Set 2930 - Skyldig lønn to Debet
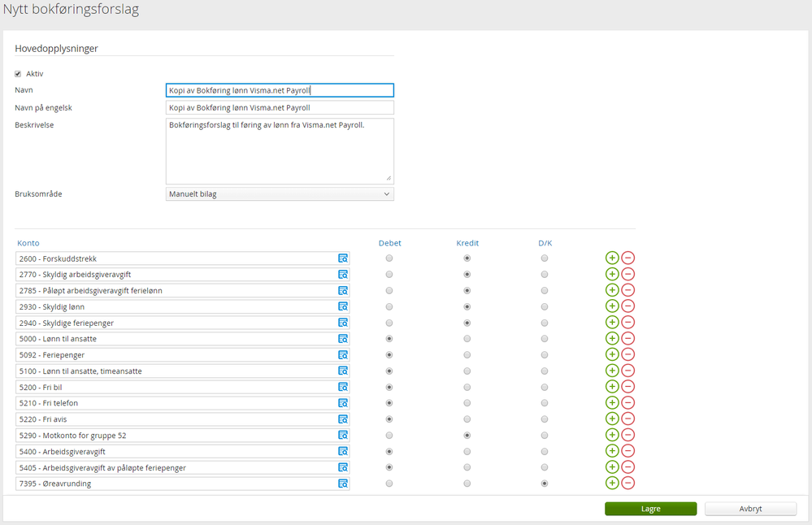The image size is (812, 525). click(389, 306)
